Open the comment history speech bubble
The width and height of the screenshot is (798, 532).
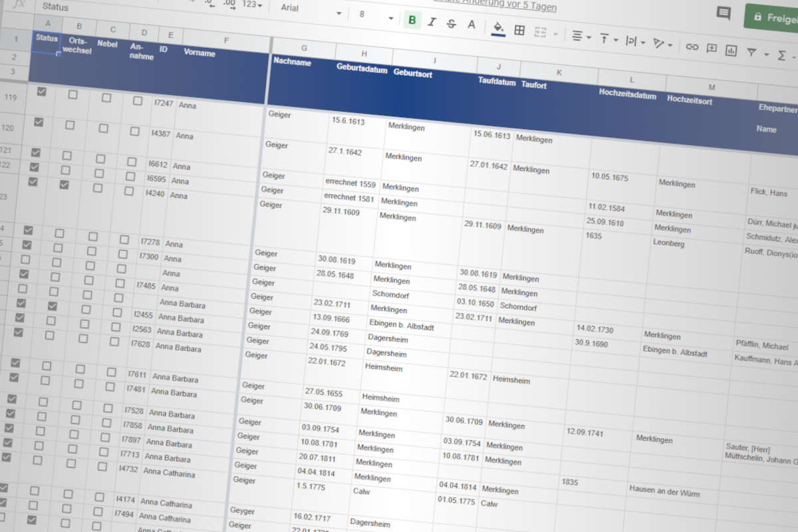pyautogui.click(x=724, y=13)
